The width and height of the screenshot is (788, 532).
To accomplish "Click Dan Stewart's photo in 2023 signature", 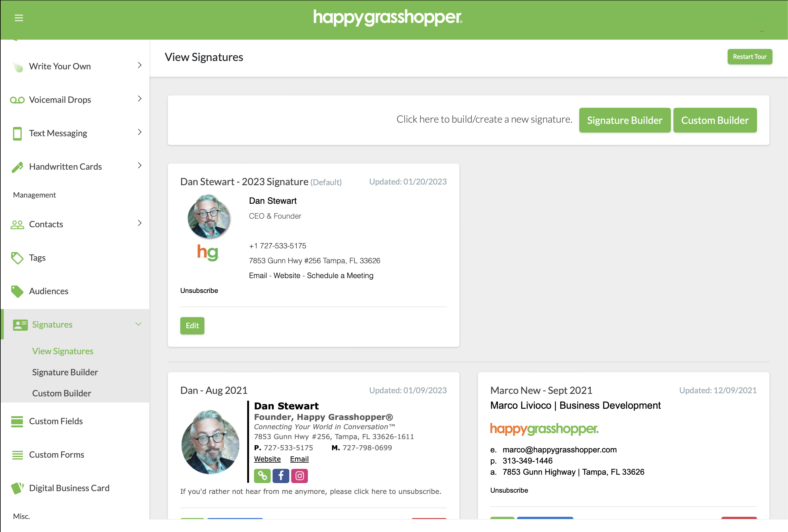I will (209, 216).
